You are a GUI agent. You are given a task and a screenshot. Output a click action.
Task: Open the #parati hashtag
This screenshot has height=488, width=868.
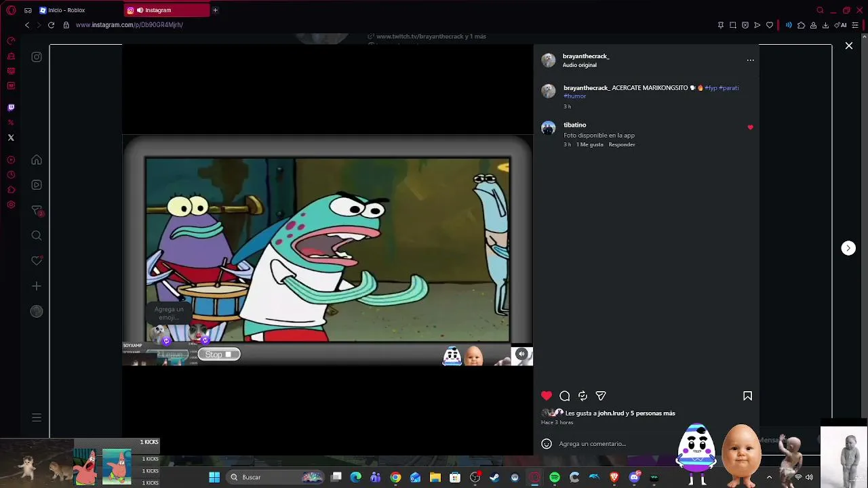[x=729, y=88]
